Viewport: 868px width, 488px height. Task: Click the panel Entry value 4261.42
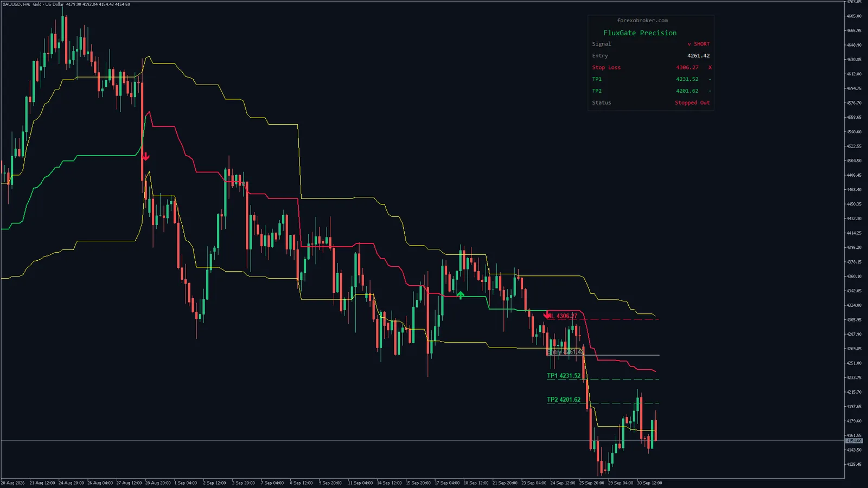coord(698,56)
